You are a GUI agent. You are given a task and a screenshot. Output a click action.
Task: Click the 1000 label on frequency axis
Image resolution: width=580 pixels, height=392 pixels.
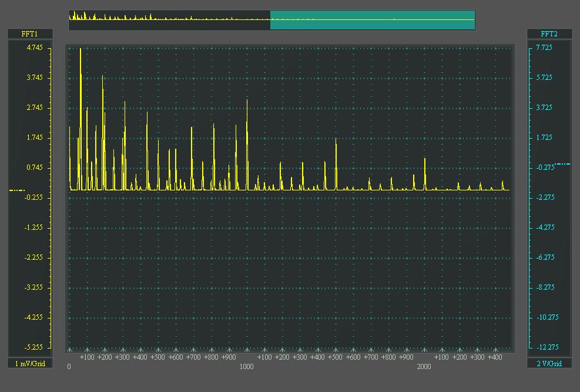[x=247, y=367]
